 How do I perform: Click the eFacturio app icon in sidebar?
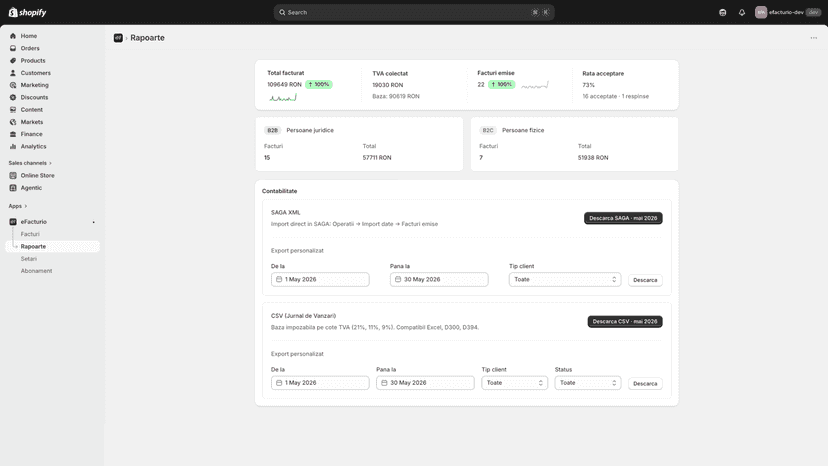coord(13,222)
